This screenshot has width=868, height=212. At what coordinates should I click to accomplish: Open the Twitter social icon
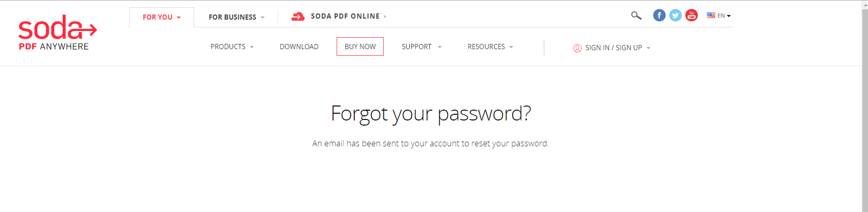(x=675, y=16)
